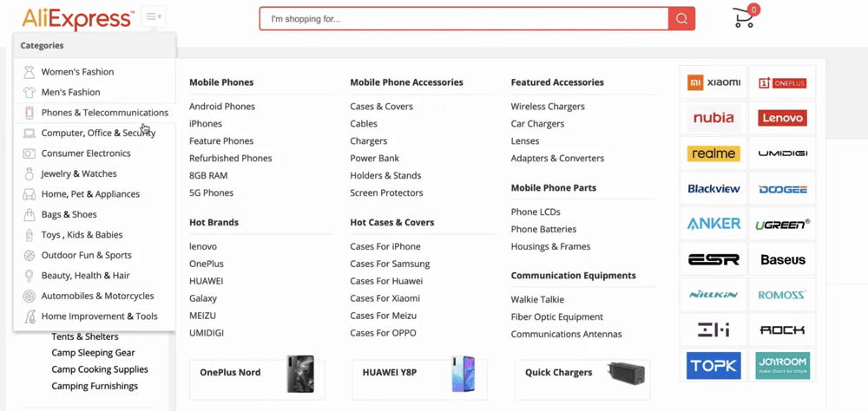Image resolution: width=868 pixels, height=411 pixels.
Task: Select Consumer Electronics category
Action: click(86, 153)
